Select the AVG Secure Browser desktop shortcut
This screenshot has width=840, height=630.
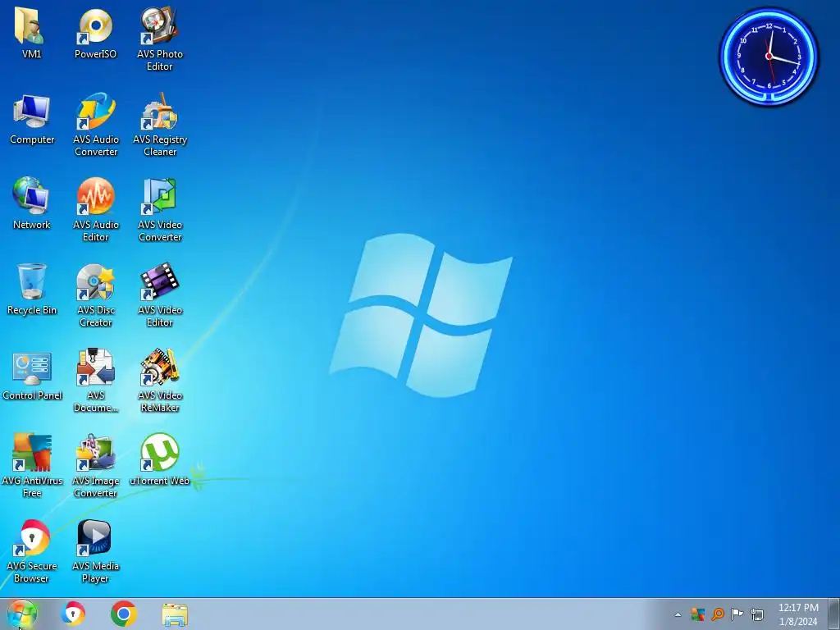coord(32,550)
